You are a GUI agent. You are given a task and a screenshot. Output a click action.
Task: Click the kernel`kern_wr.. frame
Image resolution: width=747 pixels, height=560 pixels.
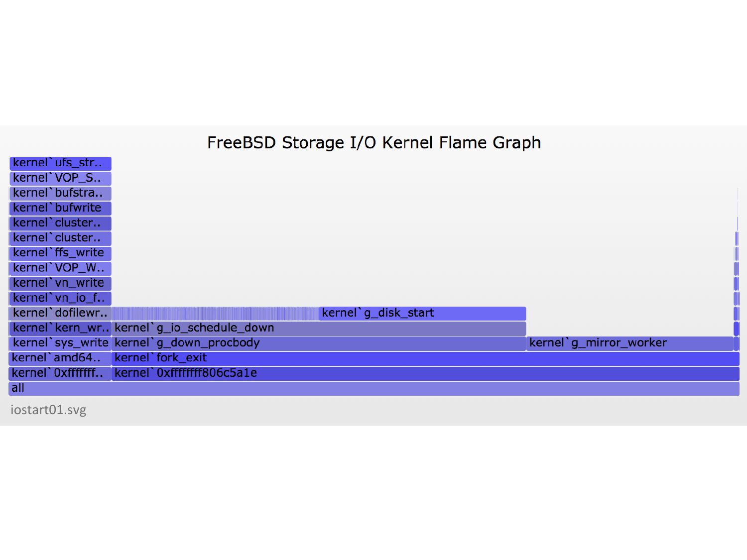60,328
